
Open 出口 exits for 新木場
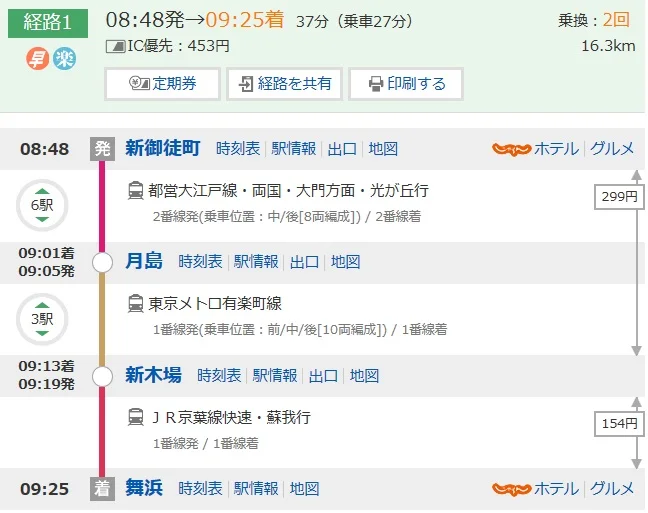(x=323, y=376)
